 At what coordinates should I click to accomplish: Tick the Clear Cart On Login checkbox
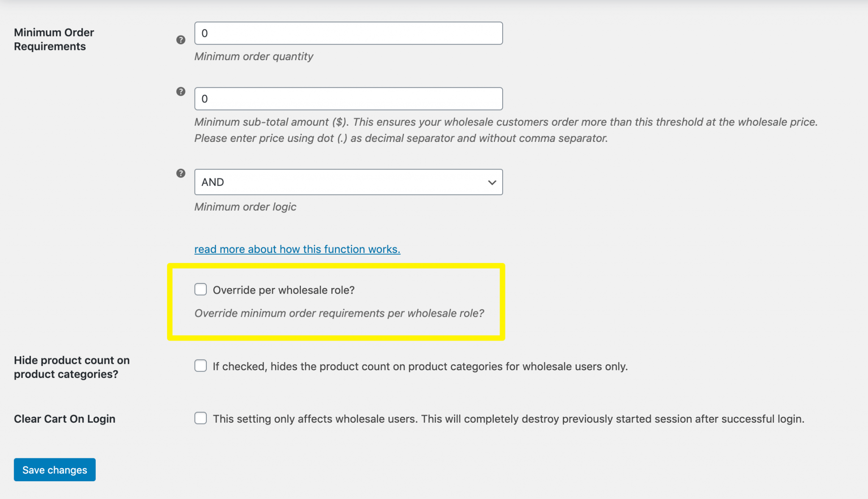[200, 418]
